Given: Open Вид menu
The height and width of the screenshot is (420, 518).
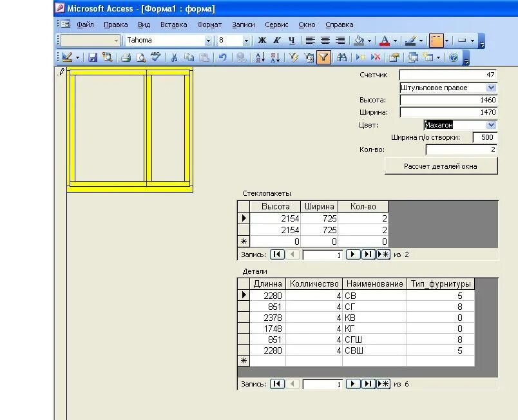Looking at the screenshot, I should click(144, 24).
